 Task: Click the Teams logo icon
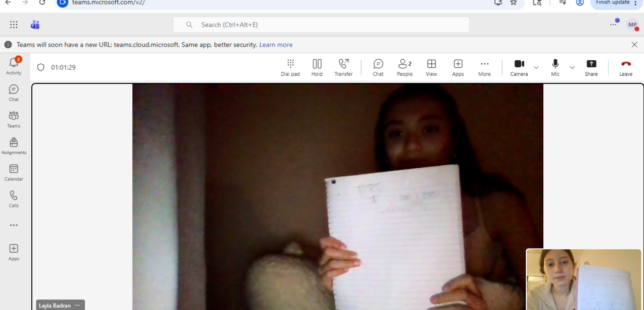[x=35, y=25]
